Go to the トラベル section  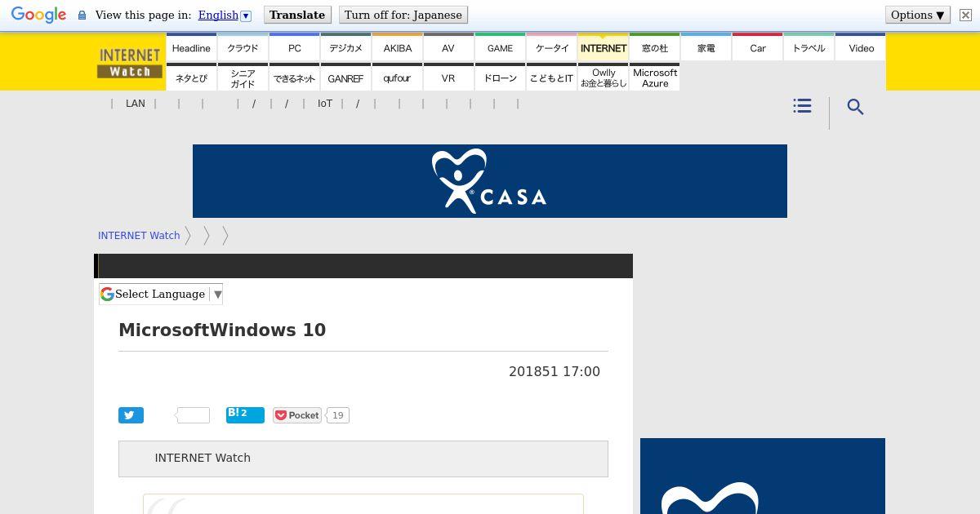pos(808,48)
